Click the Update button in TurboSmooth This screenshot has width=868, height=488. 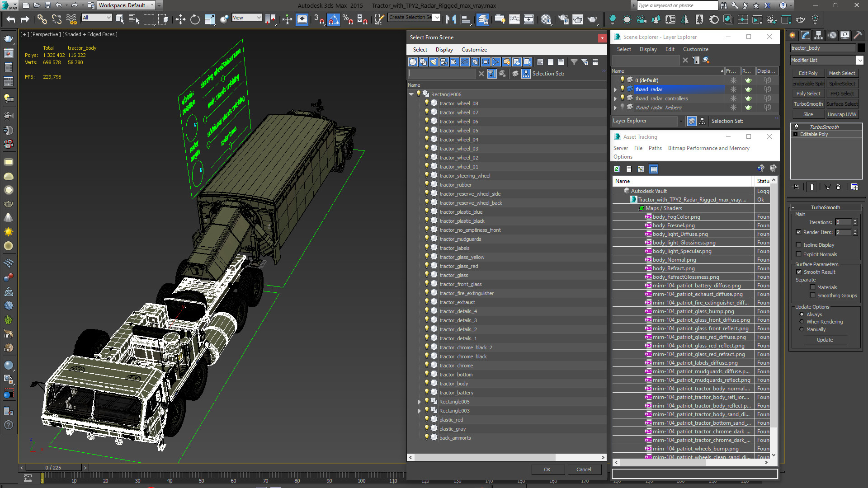pyautogui.click(x=825, y=340)
